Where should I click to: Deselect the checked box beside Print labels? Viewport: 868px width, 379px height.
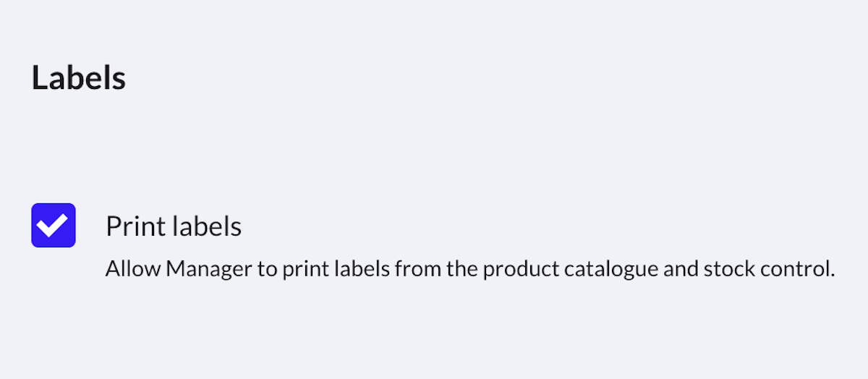coord(54,226)
